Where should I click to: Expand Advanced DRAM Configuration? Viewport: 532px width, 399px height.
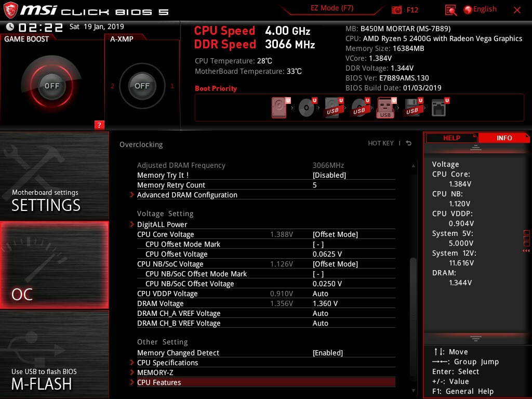tap(187, 195)
